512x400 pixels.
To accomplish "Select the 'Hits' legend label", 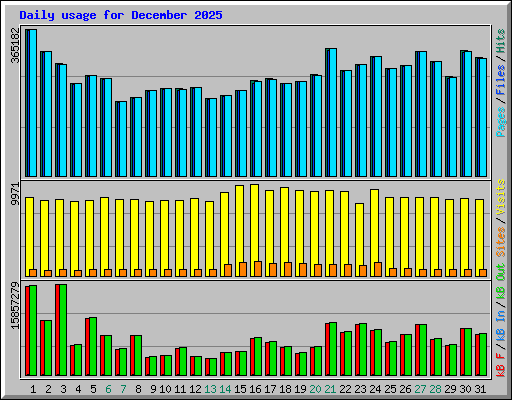I will pos(501,41).
